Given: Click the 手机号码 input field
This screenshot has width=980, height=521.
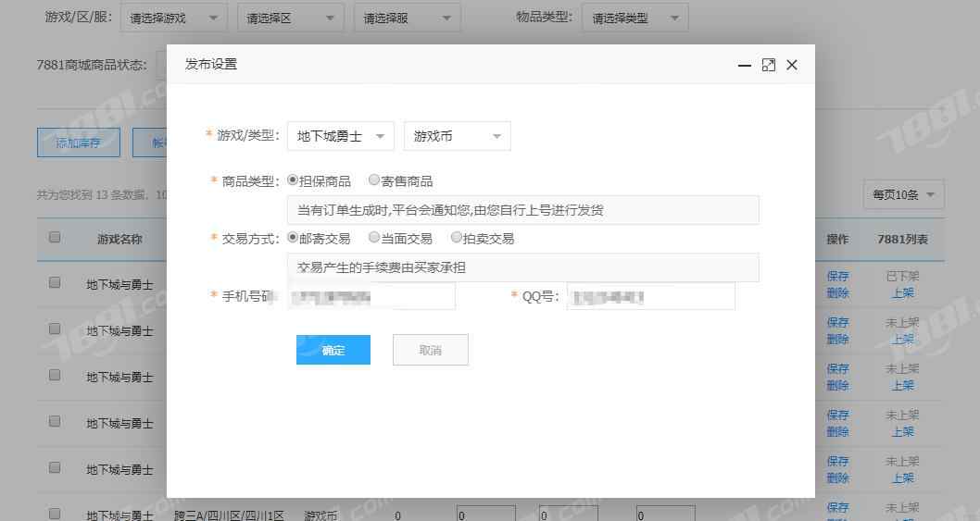Looking at the screenshot, I should [371, 296].
